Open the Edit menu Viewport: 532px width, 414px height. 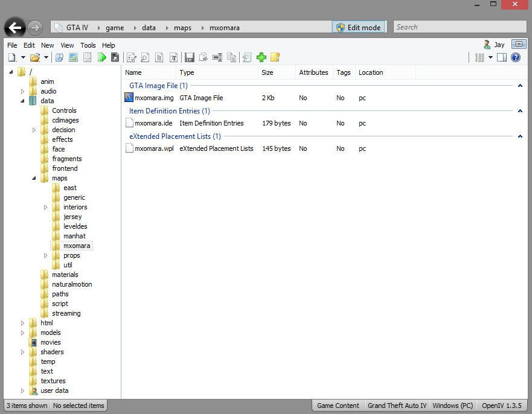[29, 45]
